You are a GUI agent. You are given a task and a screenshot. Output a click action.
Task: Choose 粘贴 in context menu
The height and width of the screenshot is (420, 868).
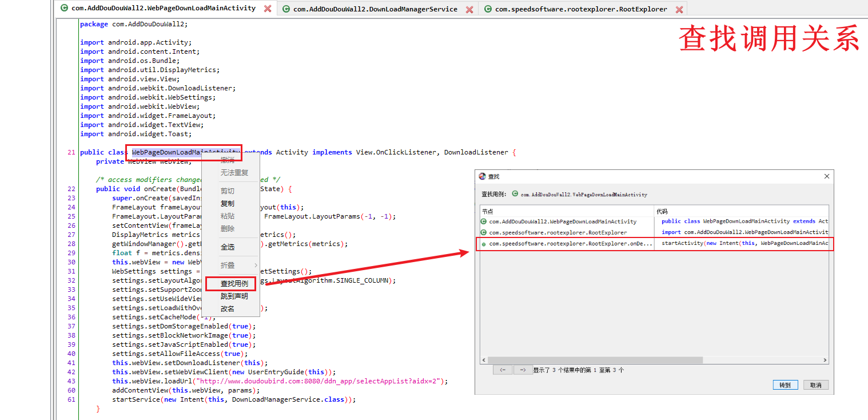(228, 216)
